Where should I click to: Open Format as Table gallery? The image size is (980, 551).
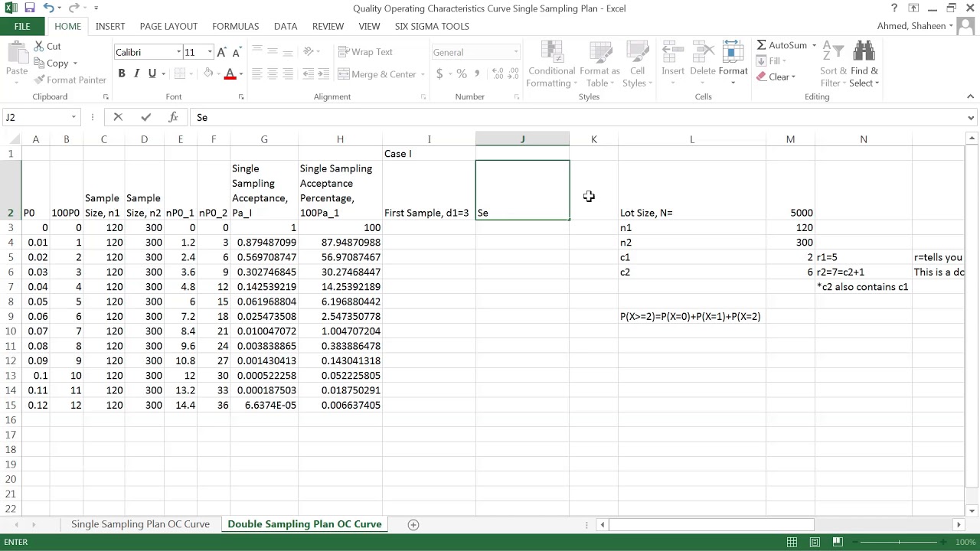599,64
